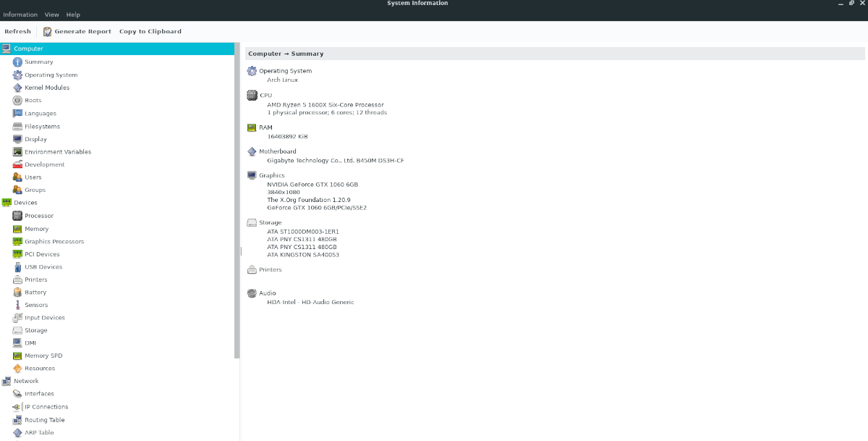Viewport: 868px width, 441px height.
Task: Click the Audio heading in summary
Action: pos(268,293)
